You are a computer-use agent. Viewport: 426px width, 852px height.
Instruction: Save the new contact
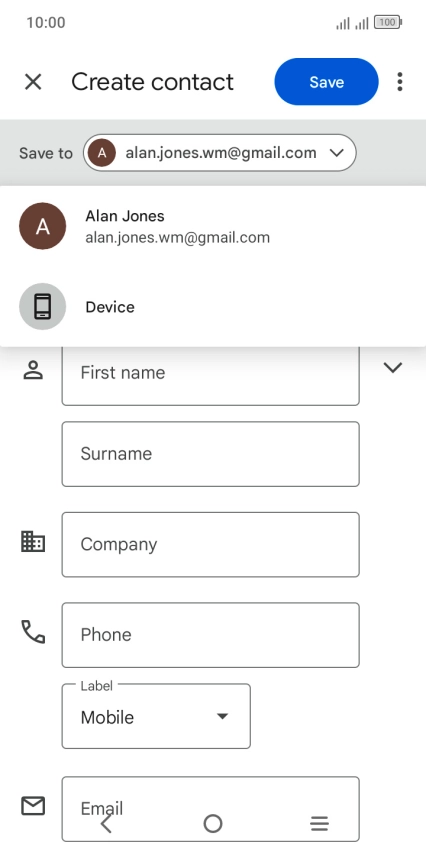(x=327, y=82)
